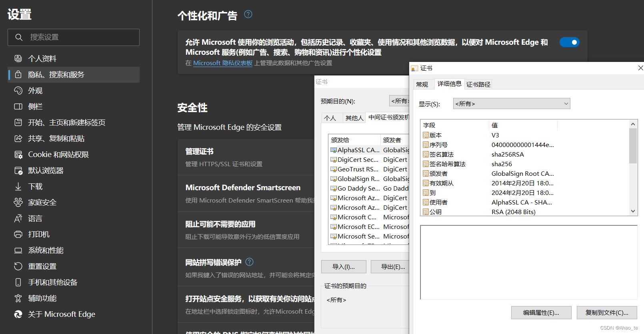644x334 pixels.
Task: Click the system icon beside 系统和性能
Action: (18, 250)
